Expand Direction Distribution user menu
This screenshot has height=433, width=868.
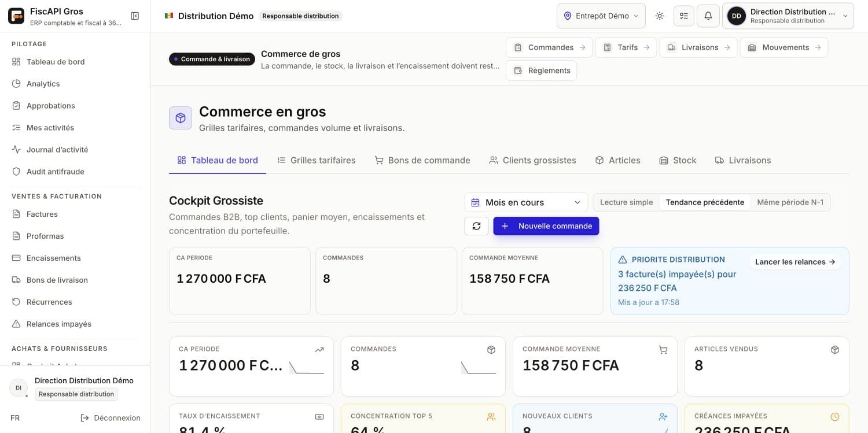point(788,16)
